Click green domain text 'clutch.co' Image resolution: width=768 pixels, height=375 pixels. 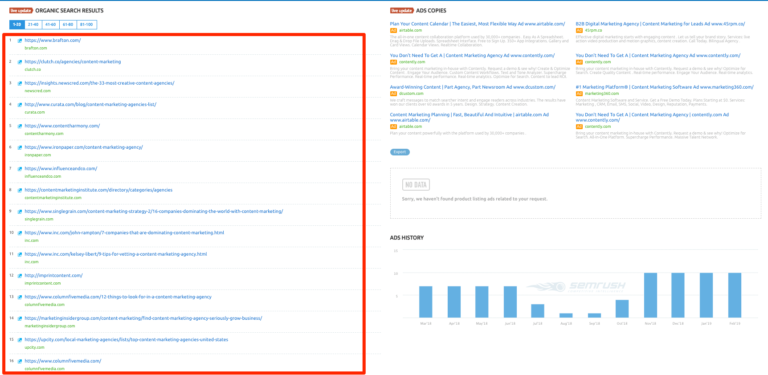[x=33, y=70]
